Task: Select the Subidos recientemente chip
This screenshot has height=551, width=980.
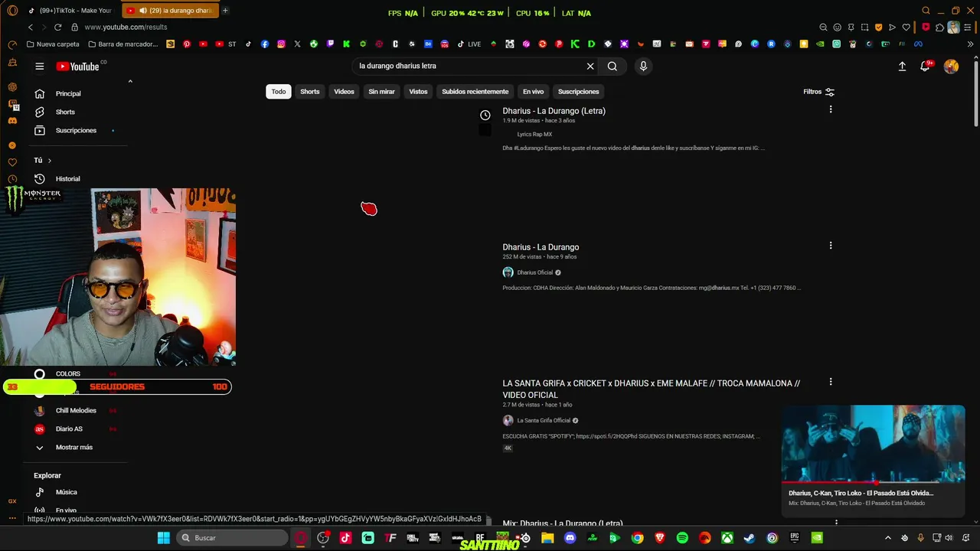Action: (x=475, y=92)
